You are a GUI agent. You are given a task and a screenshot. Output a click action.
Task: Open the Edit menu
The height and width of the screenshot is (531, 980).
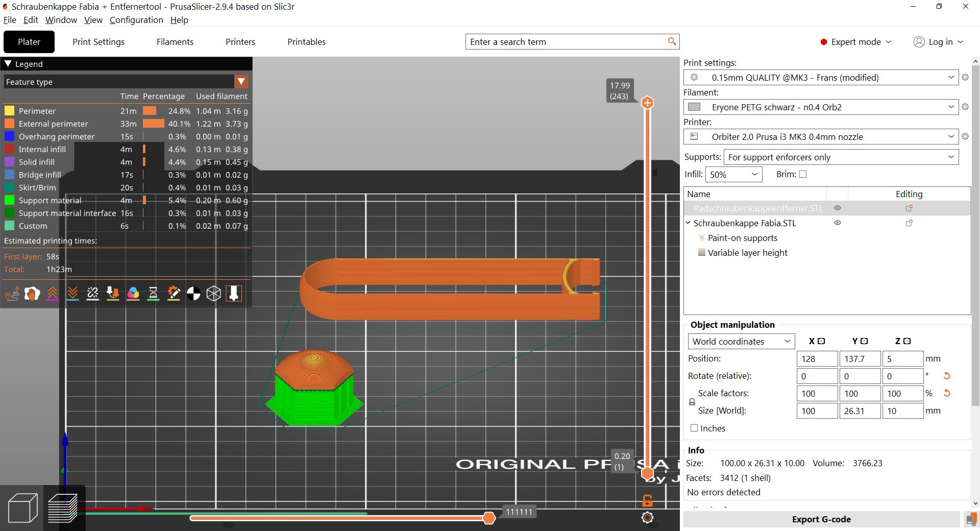(31, 20)
